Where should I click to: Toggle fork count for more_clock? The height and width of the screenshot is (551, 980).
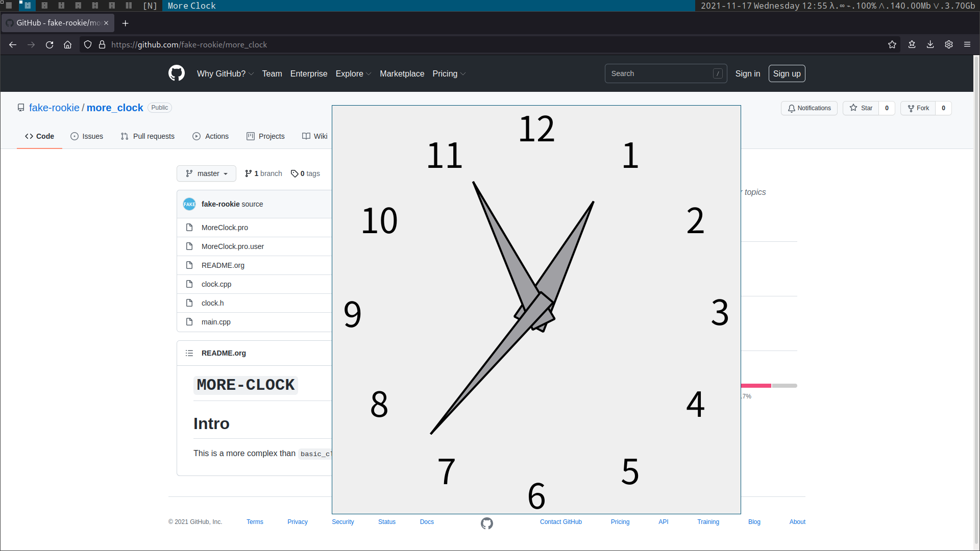pyautogui.click(x=942, y=108)
